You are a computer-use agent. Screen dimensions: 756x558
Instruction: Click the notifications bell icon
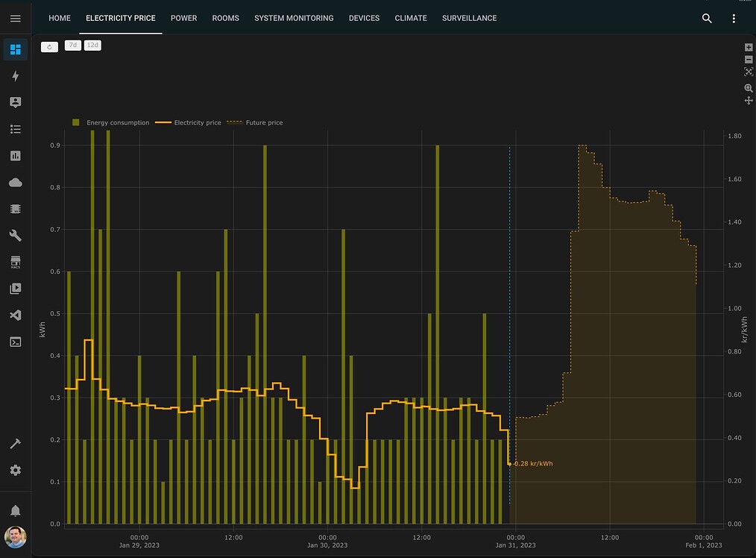point(15,510)
